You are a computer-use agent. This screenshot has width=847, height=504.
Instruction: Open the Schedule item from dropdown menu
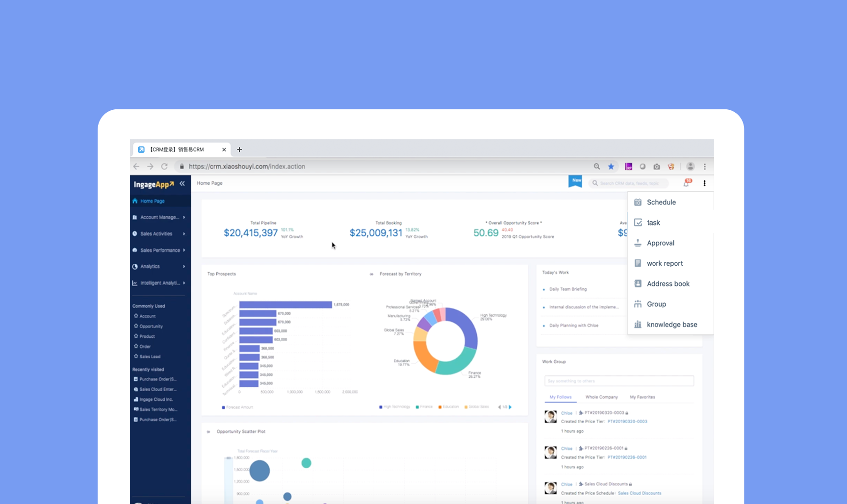click(661, 202)
